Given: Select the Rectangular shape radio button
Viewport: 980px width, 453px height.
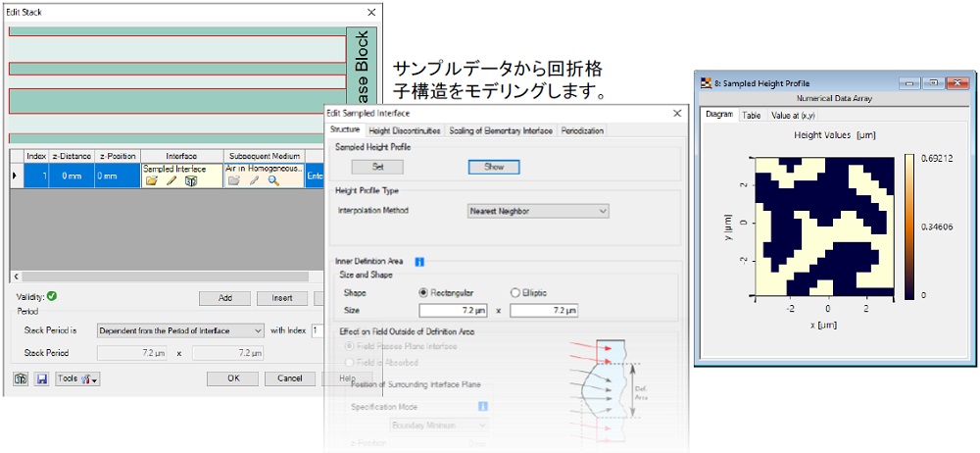Looking at the screenshot, I should (424, 292).
